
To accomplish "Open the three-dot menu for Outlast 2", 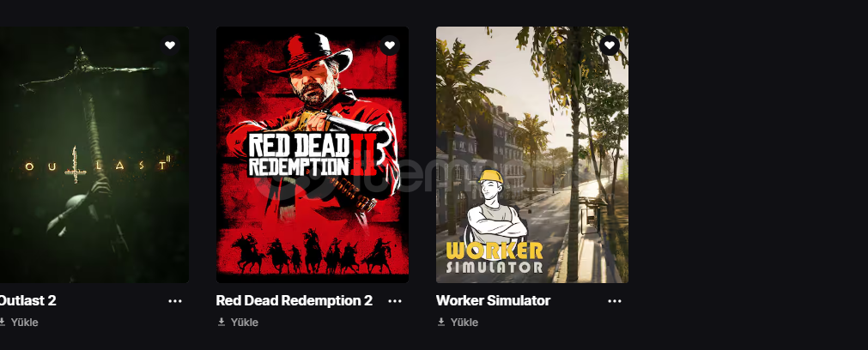I will [175, 301].
